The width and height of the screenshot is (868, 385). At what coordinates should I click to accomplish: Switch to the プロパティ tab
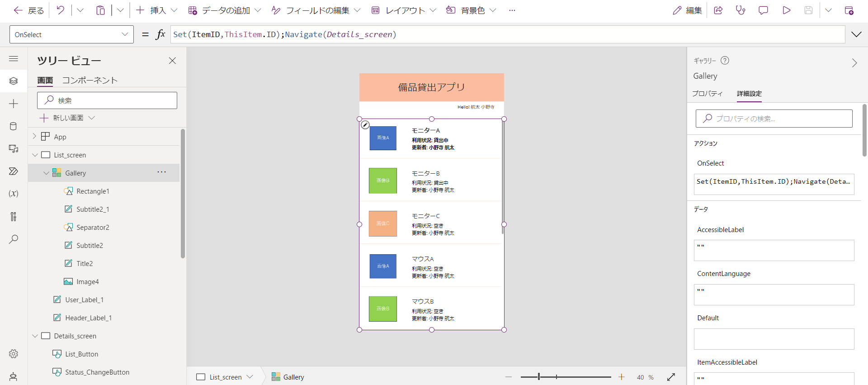coord(708,94)
